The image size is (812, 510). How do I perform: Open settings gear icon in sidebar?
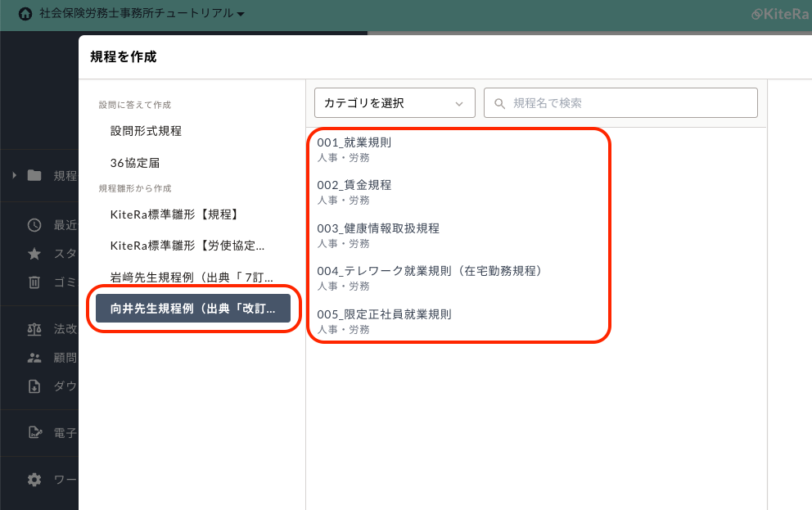(34, 480)
